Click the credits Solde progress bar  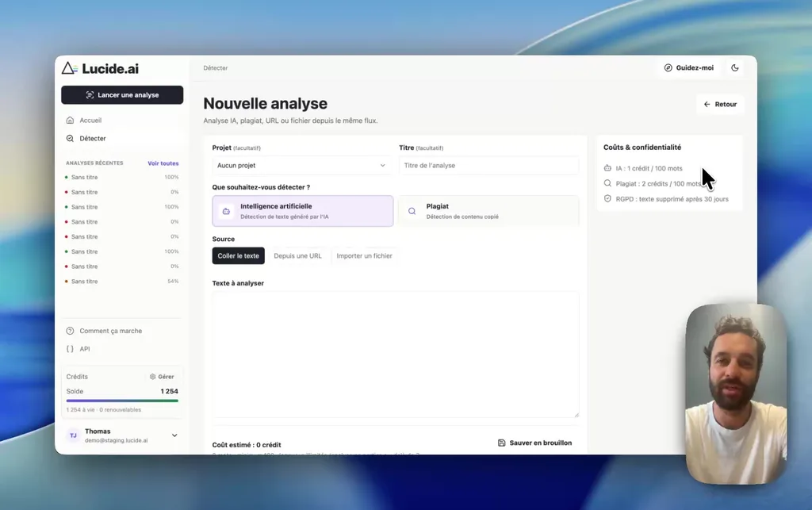tap(122, 401)
